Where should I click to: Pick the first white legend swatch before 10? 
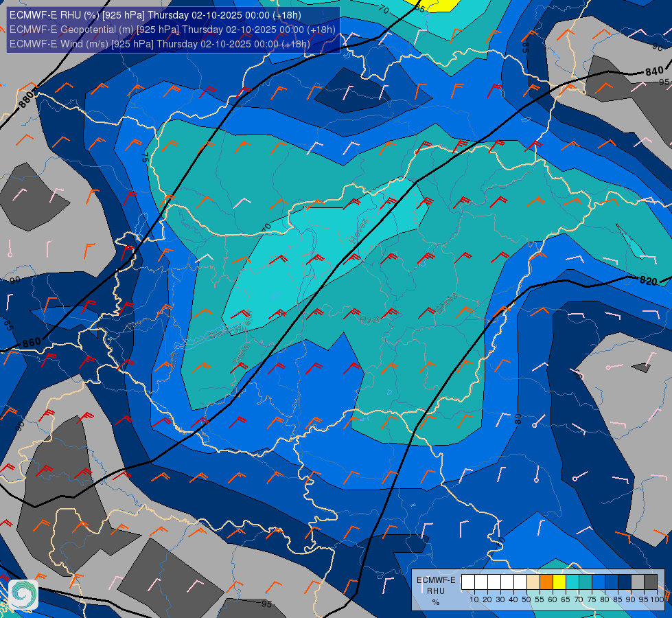[468, 582]
